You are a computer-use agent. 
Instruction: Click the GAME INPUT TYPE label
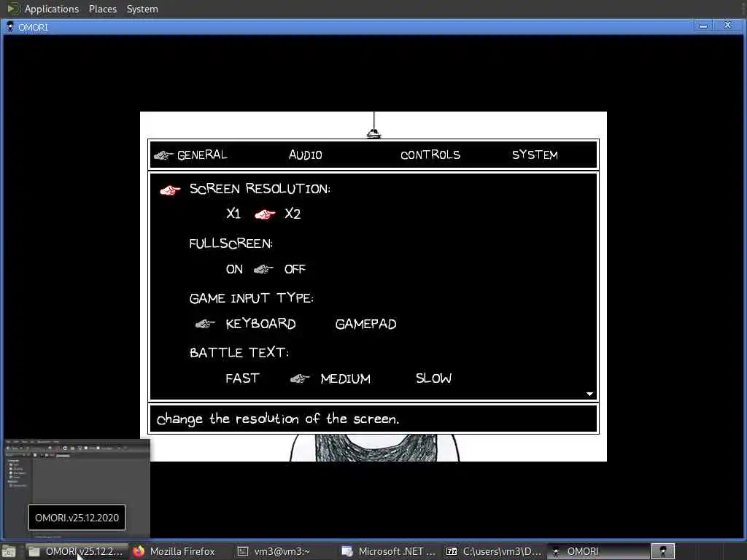[252, 298]
